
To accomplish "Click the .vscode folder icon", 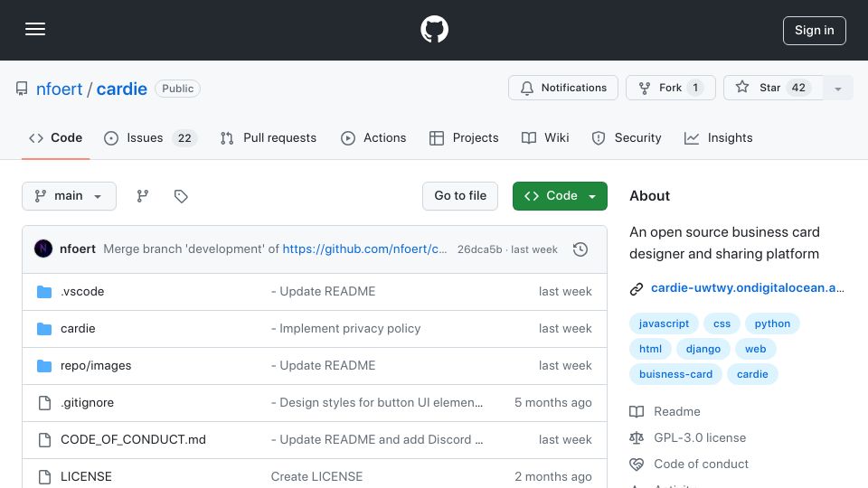I will pyautogui.click(x=44, y=292).
